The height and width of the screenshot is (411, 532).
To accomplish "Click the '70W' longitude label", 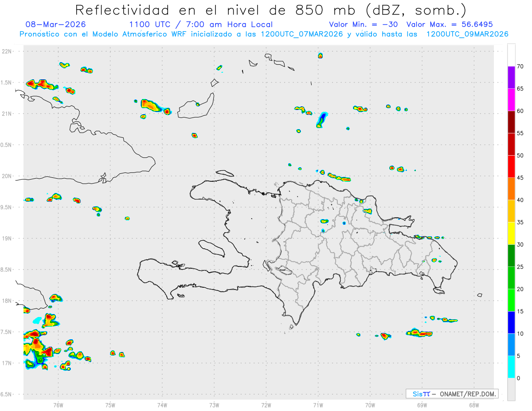I will click(370, 405).
